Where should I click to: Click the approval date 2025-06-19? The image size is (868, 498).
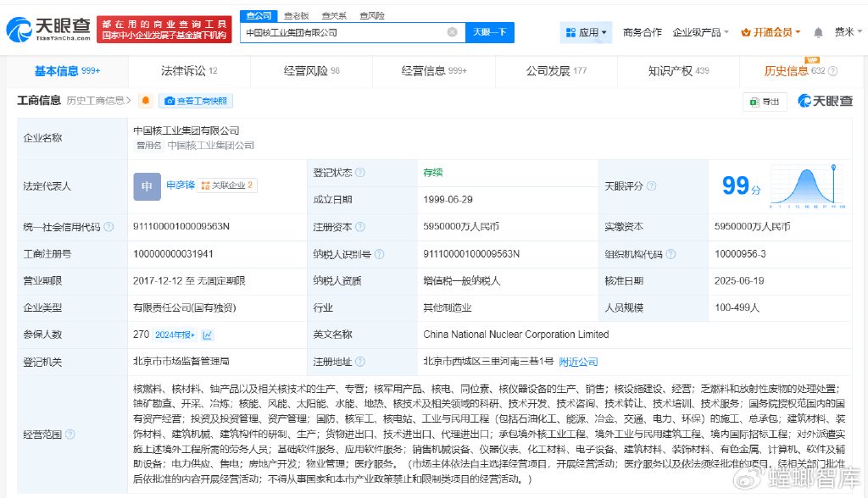[x=739, y=281]
